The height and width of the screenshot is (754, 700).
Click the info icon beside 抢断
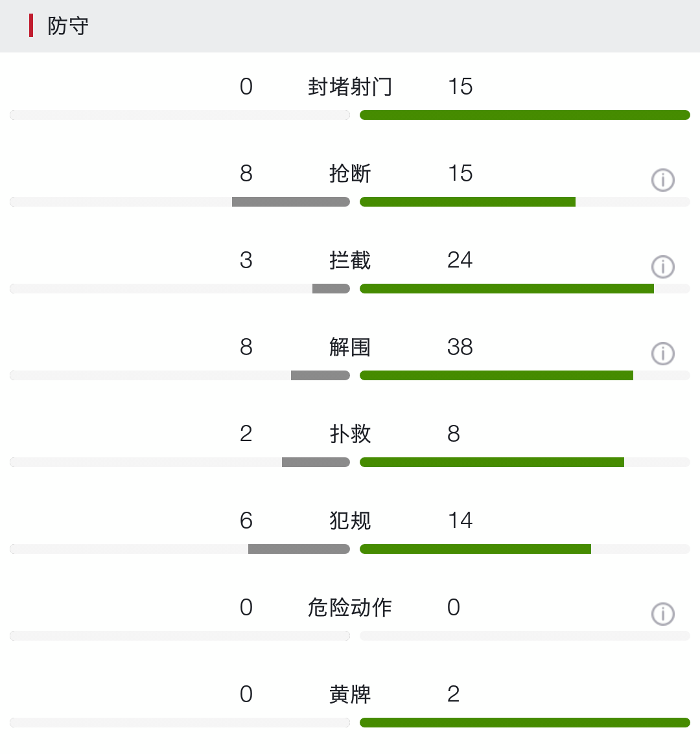662,180
